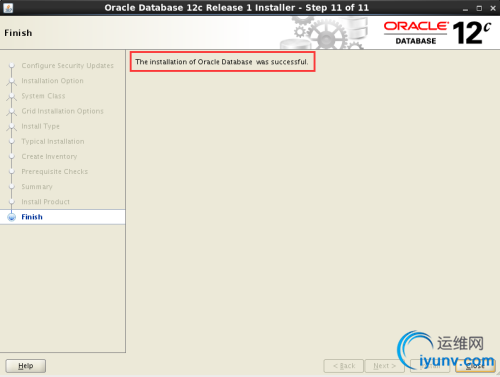500x377 pixels.
Task: Select Grid Installation Options step
Action: tap(62, 111)
